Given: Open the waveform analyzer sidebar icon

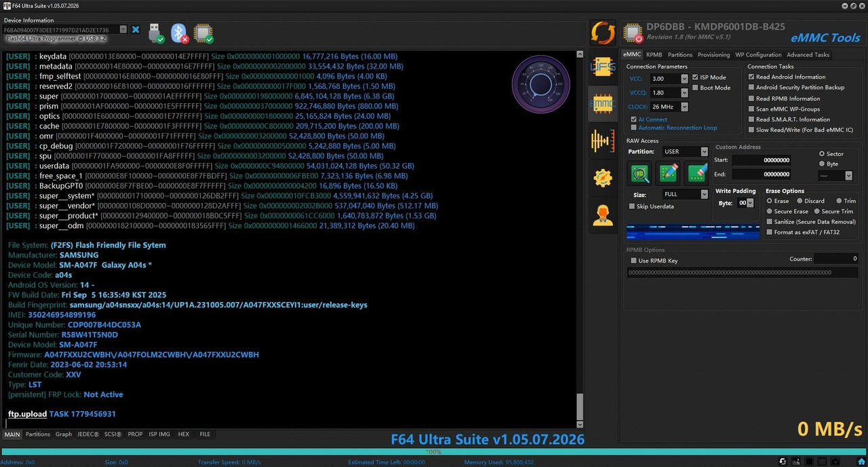Looking at the screenshot, I should click(603, 141).
